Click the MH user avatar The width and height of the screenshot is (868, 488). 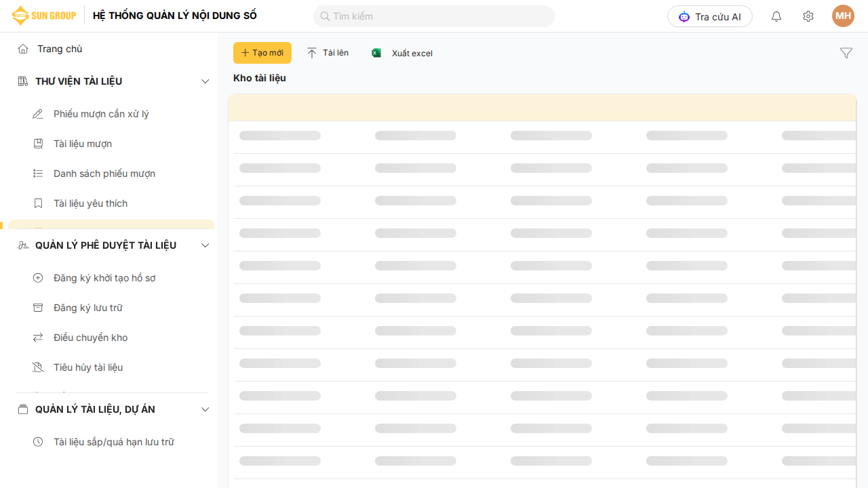coord(843,16)
